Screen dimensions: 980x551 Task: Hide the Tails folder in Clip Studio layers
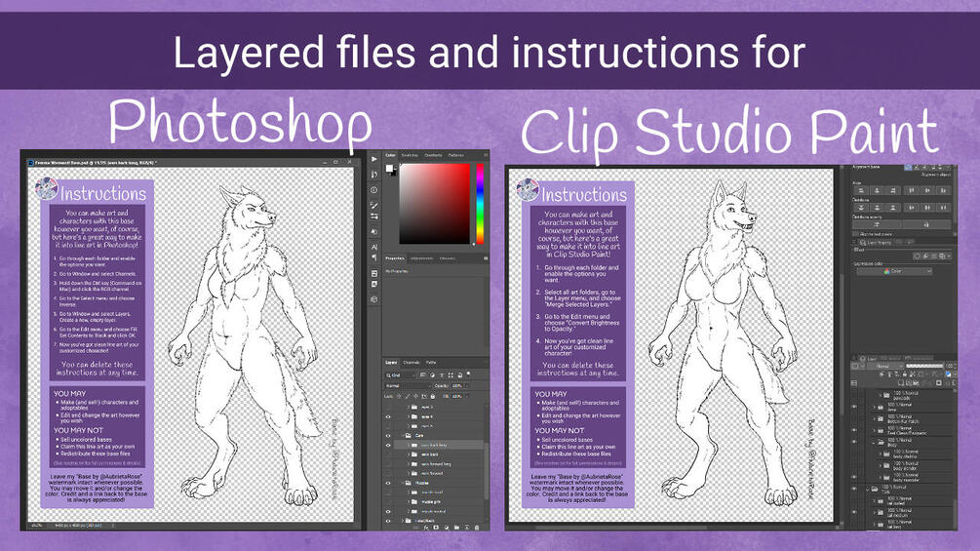(x=854, y=489)
